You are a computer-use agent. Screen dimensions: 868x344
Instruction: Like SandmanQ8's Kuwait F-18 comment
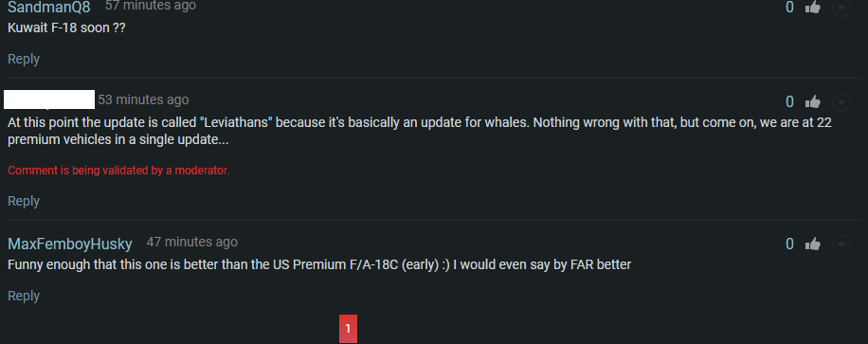click(x=813, y=8)
